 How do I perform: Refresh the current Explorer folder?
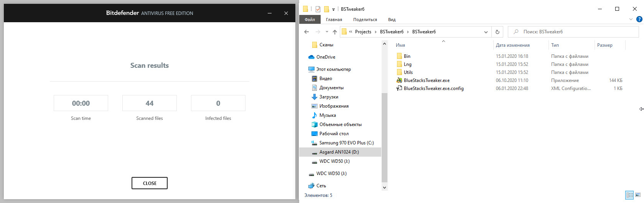(497, 32)
